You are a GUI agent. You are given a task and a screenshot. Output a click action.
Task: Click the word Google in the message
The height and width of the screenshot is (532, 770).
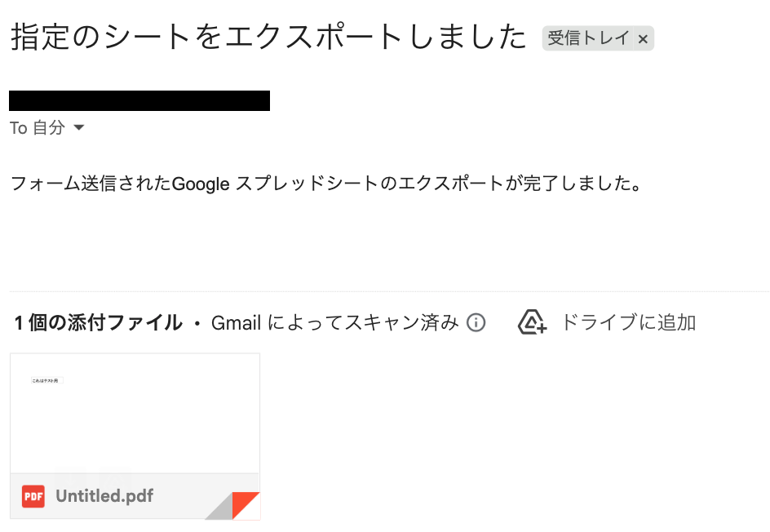[x=201, y=184]
